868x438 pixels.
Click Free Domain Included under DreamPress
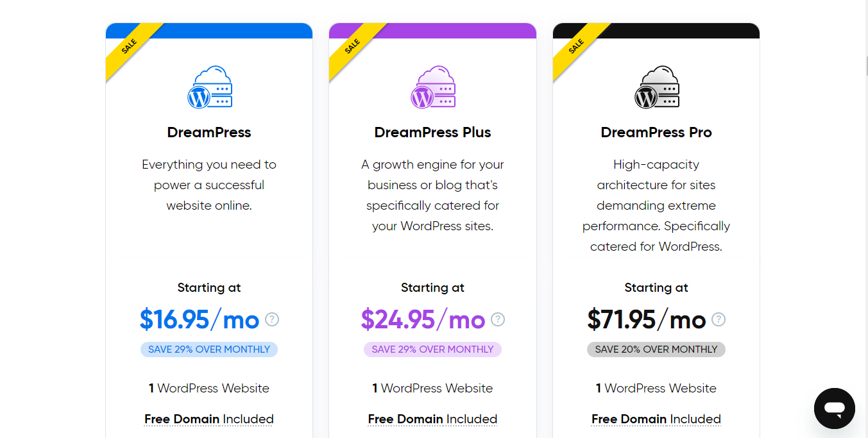coord(209,419)
